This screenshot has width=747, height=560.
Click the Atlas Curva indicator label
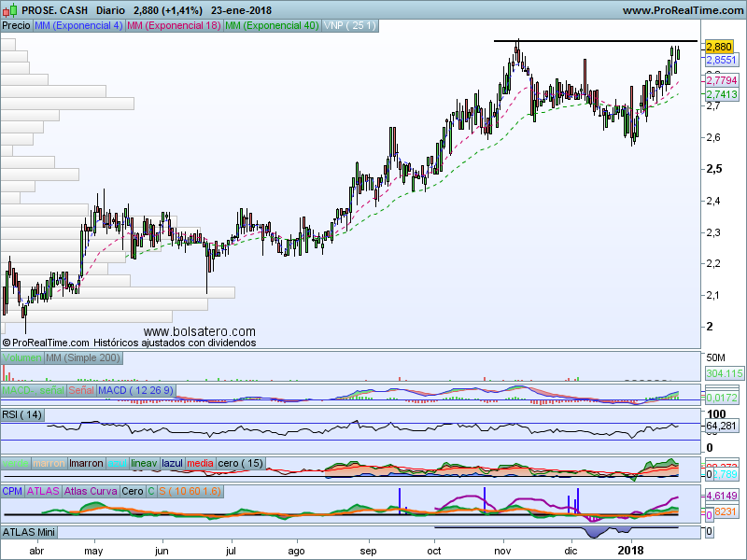[91, 491]
